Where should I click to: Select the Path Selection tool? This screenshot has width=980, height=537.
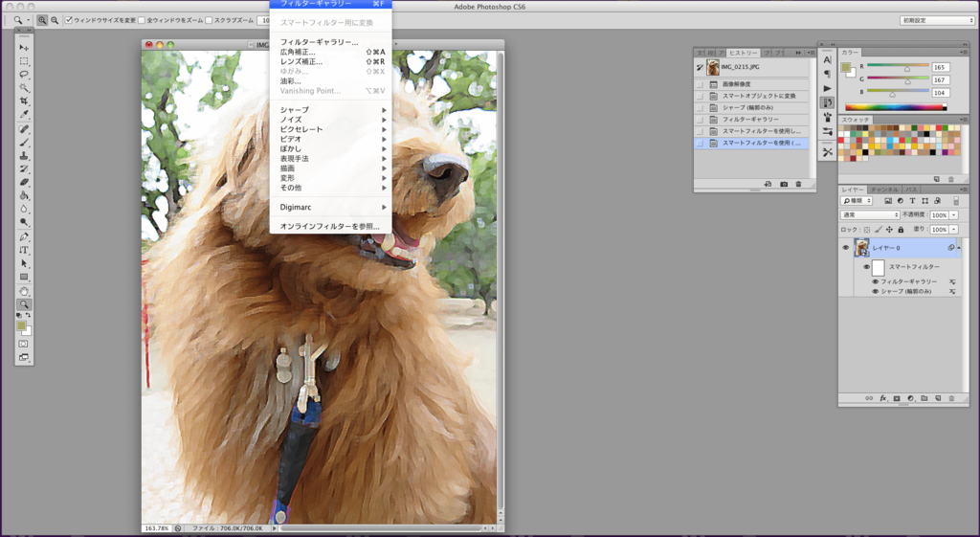(24, 263)
